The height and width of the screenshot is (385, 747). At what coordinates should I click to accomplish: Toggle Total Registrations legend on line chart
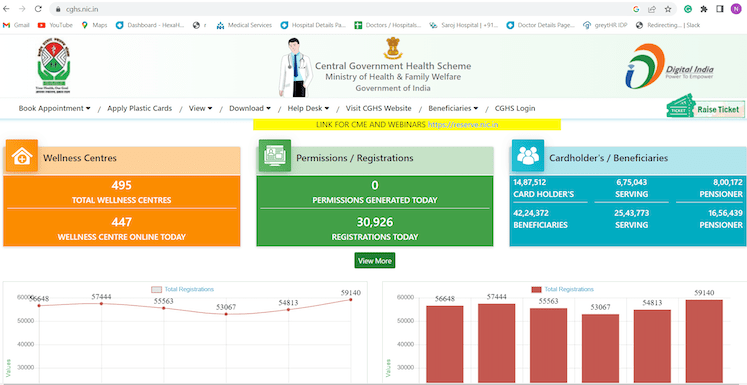click(x=182, y=289)
